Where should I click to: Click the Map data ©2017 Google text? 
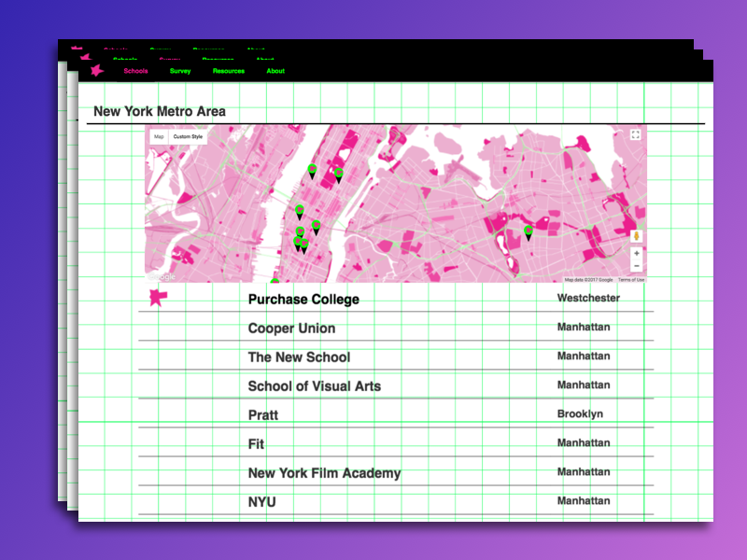coord(588,280)
